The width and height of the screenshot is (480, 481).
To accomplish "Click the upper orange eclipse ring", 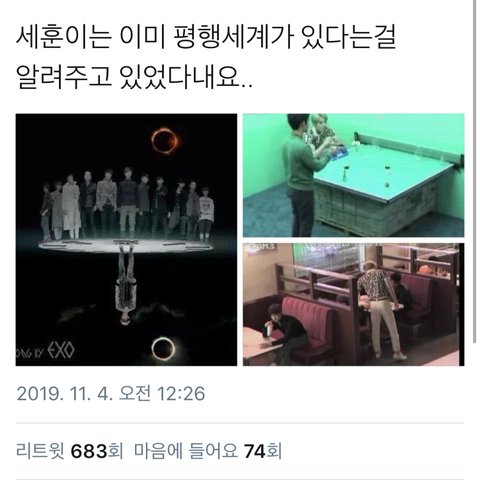I will pyautogui.click(x=165, y=141).
